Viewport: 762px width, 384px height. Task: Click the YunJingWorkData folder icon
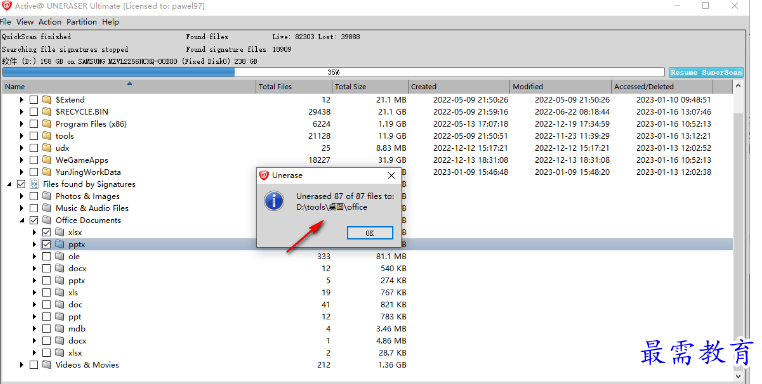[47, 172]
